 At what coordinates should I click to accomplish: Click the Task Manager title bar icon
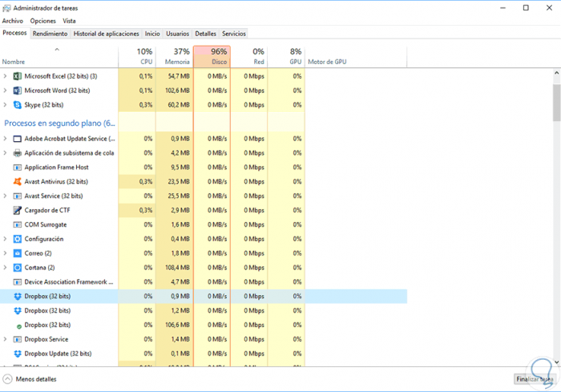point(6,8)
